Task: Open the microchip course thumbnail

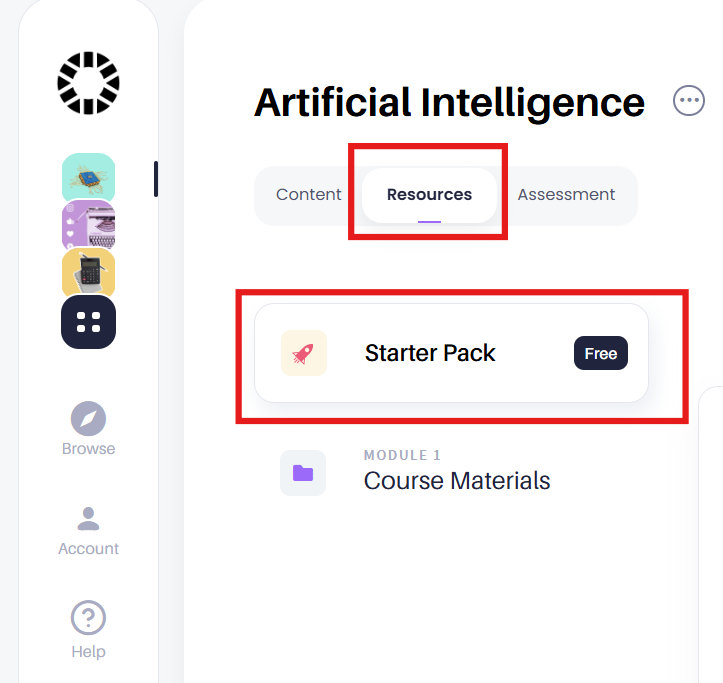Action: coord(88,177)
